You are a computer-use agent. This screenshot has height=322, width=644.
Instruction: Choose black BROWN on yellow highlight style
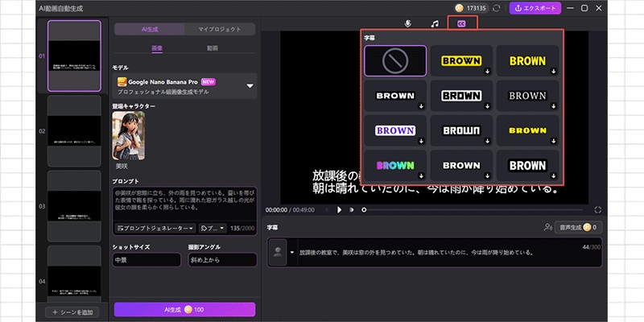pos(461,61)
